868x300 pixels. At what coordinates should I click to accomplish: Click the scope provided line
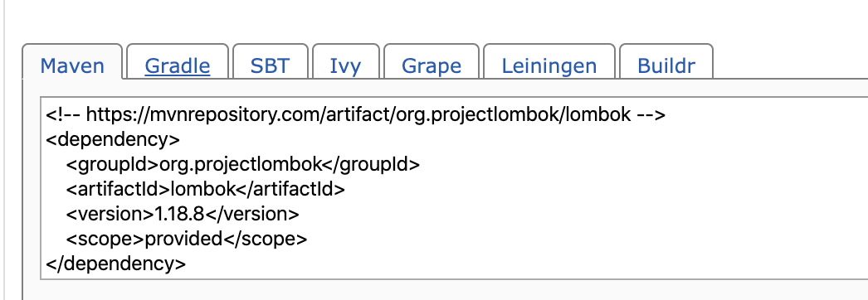(187, 239)
